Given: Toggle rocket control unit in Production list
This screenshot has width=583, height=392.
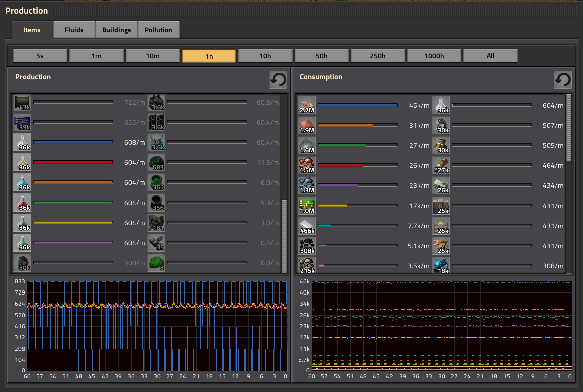Looking at the screenshot, I should pos(22,263).
